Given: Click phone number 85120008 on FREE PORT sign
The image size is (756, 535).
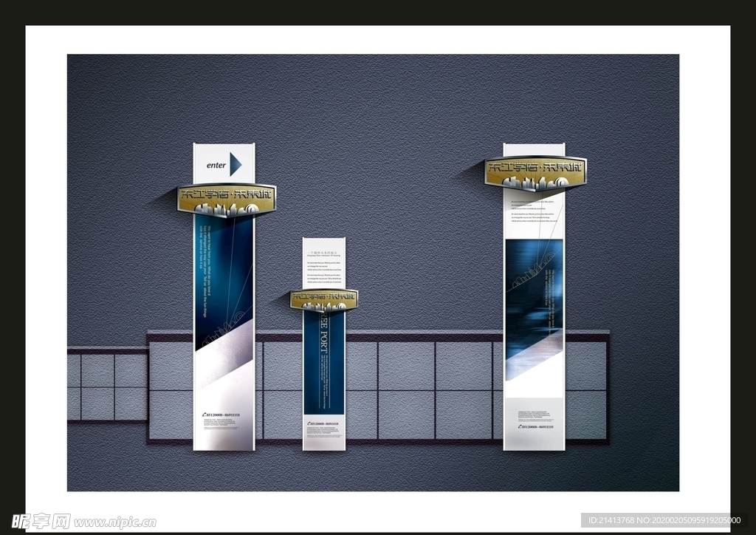Looking at the screenshot, I should pyautogui.click(x=323, y=423).
